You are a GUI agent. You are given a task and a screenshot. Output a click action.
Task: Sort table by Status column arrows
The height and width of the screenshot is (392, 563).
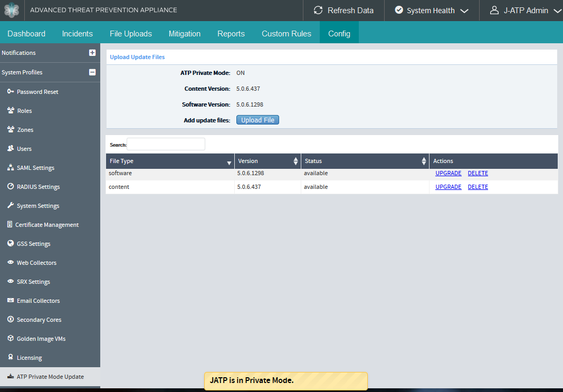point(424,161)
